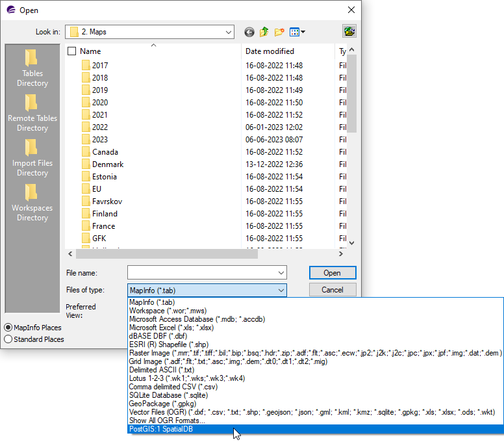504x442 pixels.
Task: Select the Denmark folder icon
Action: [86, 164]
